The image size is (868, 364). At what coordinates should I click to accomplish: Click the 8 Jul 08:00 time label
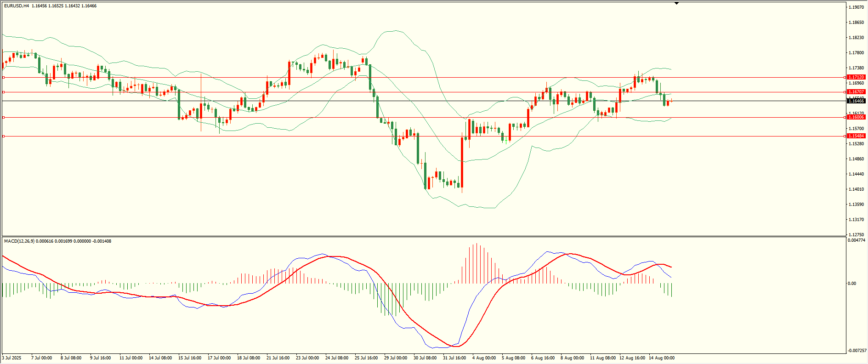[71, 358]
